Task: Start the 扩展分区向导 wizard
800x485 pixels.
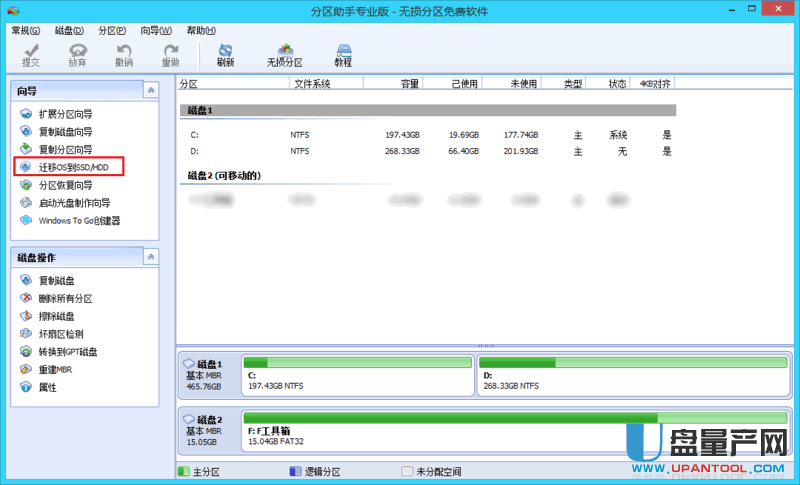Action: click(65, 114)
